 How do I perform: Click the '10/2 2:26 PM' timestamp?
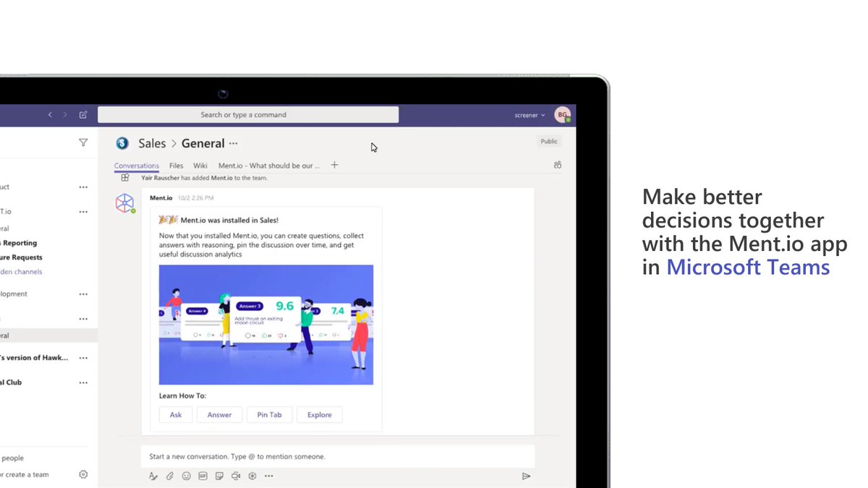click(x=196, y=198)
